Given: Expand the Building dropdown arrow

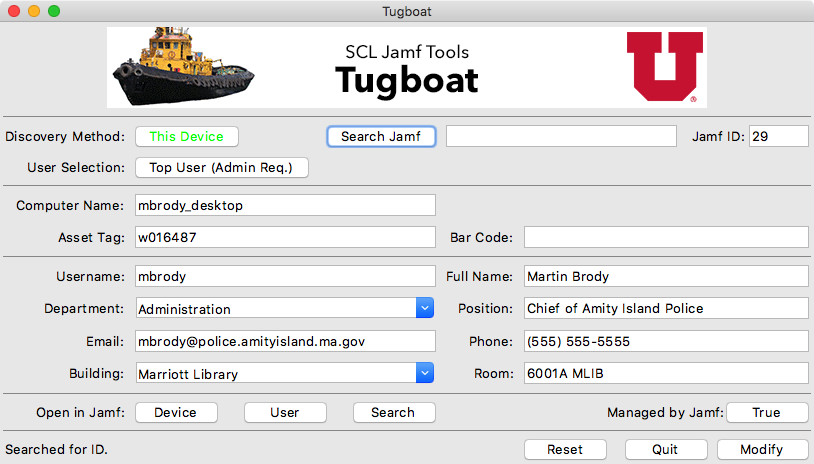Looking at the screenshot, I should (425, 373).
